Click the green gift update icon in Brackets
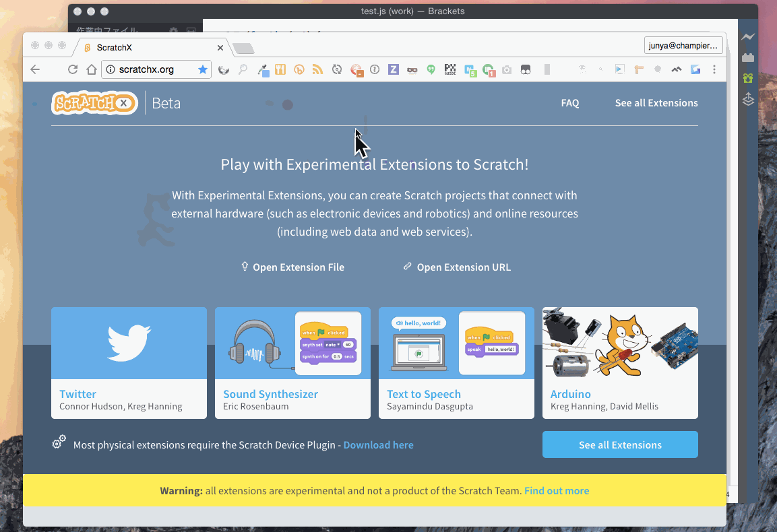This screenshot has width=777, height=532. pos(748,77)
